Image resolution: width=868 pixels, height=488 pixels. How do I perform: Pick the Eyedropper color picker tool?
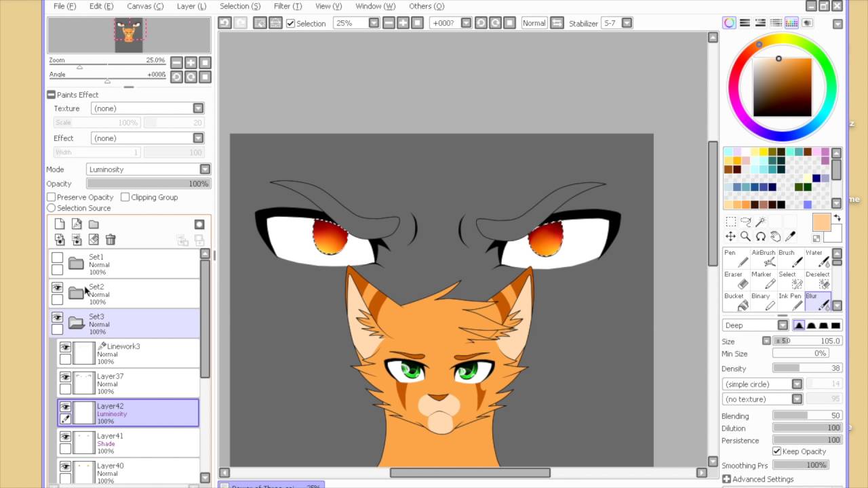pyautogui.click(x=790, y=237)
